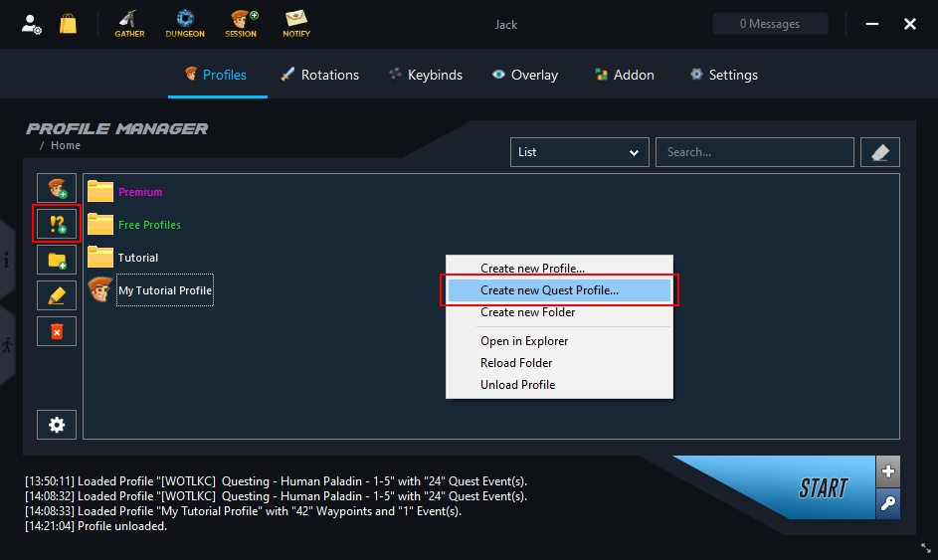Choose Open in Explorer from context menu
Viewport: 938px width, 560px height.
coord(524,341)
